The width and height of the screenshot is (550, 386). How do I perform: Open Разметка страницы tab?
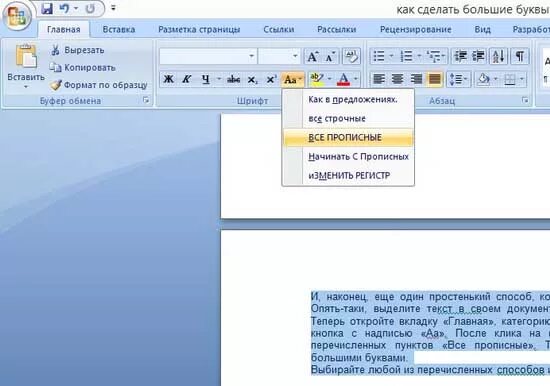pyautogui.click(x=199, y=29)
